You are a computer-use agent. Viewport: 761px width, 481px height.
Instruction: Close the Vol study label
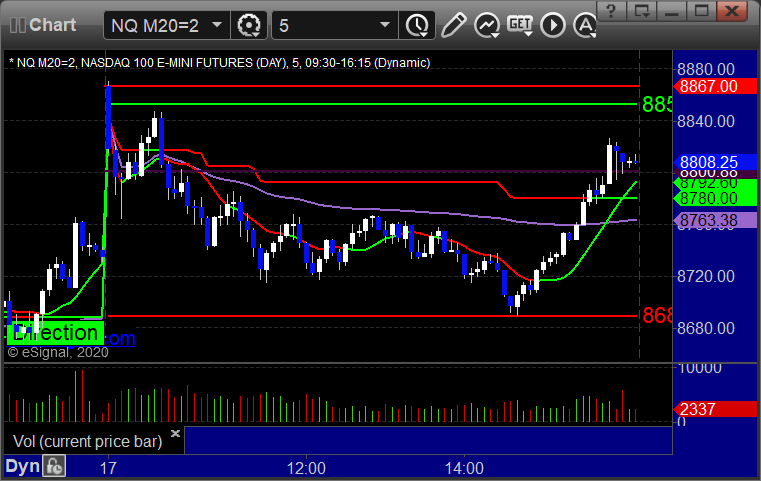point(175,433)
